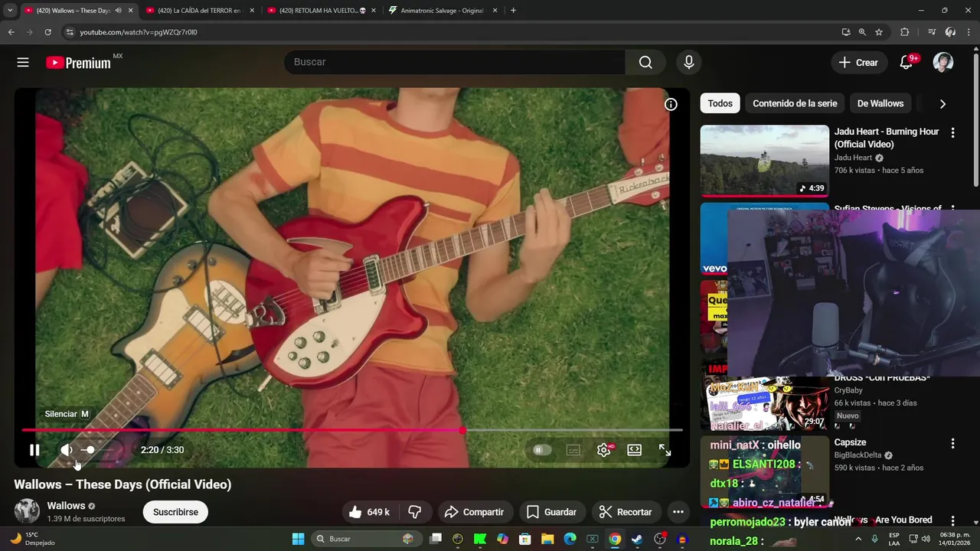Reload the page
The width and height of the screenshot is (980, 551).
tap(47, 32)
